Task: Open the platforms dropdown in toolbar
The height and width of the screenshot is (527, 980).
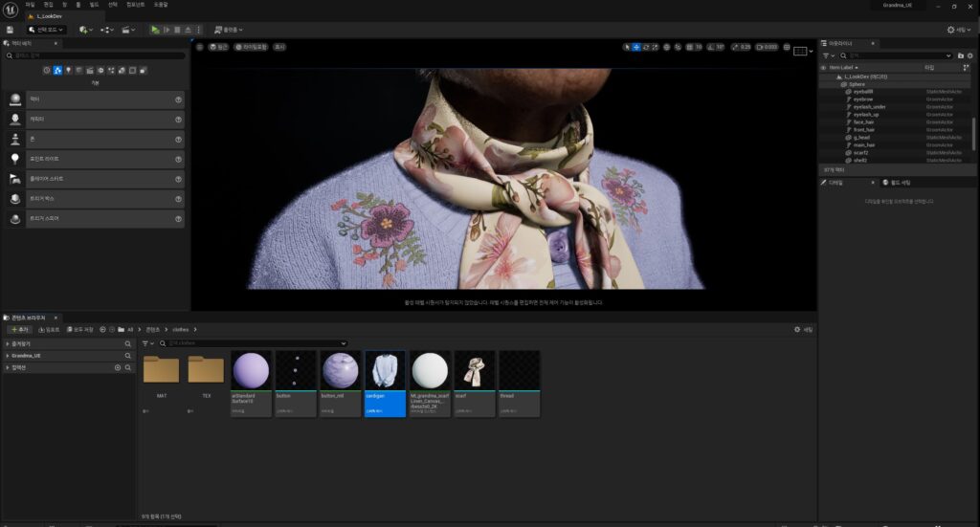Action: pyautogui.click(x=230, y=30)
